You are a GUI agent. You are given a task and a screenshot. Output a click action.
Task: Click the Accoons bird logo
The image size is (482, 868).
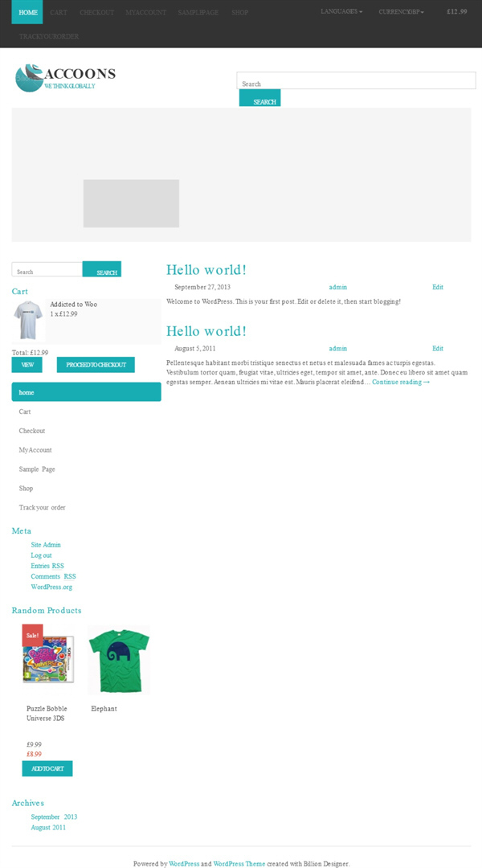(x=30, y=78)
